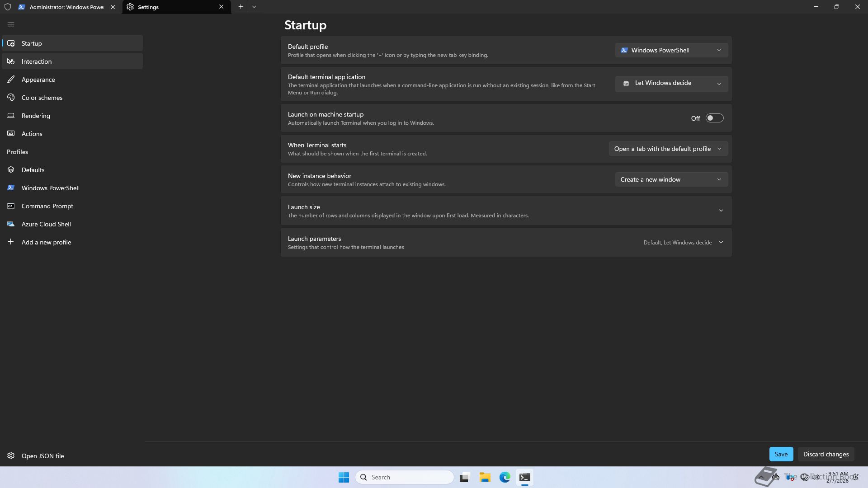Open the Appearance settings page
This screenshot has width=868, height=488.
(38, 80)
